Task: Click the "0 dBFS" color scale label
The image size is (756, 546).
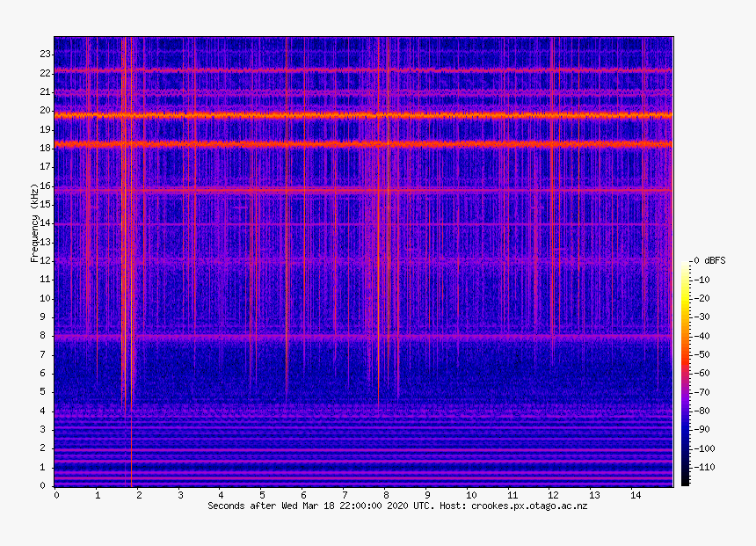Action: click(x=709, y=260)
